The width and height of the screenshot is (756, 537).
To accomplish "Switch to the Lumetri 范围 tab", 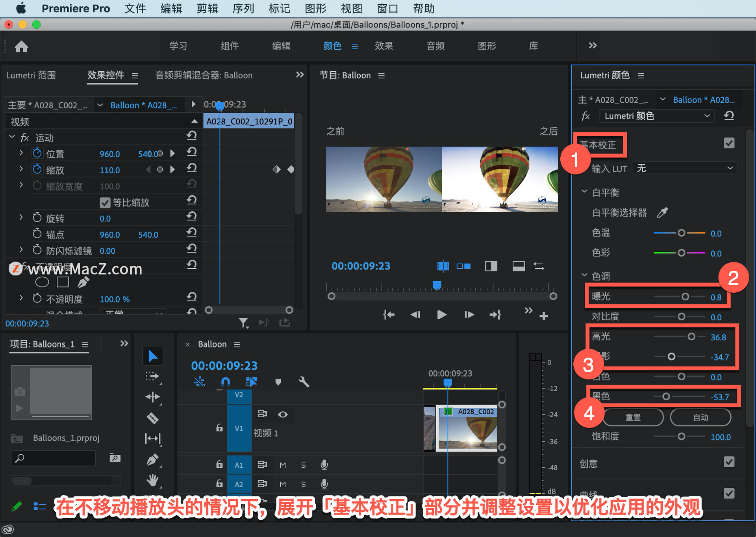I will (31, 75).
